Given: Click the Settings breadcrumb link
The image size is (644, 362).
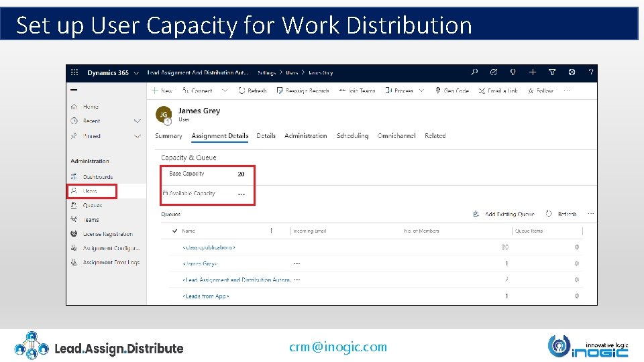Looking at the screenshot, I should [266, 72].
